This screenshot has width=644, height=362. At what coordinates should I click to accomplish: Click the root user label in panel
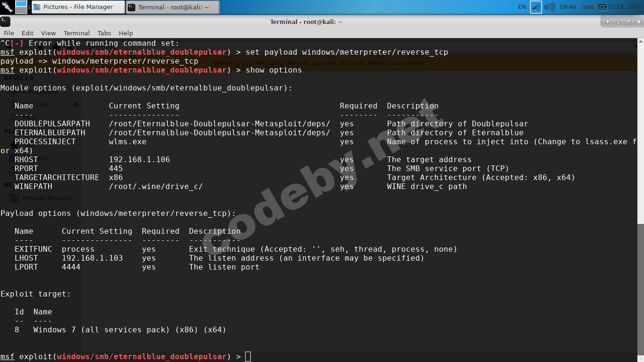[x=587, y=7]
